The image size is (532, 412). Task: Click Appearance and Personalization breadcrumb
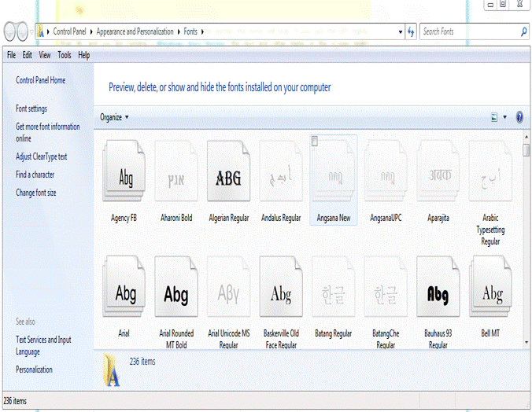[135, 31]
